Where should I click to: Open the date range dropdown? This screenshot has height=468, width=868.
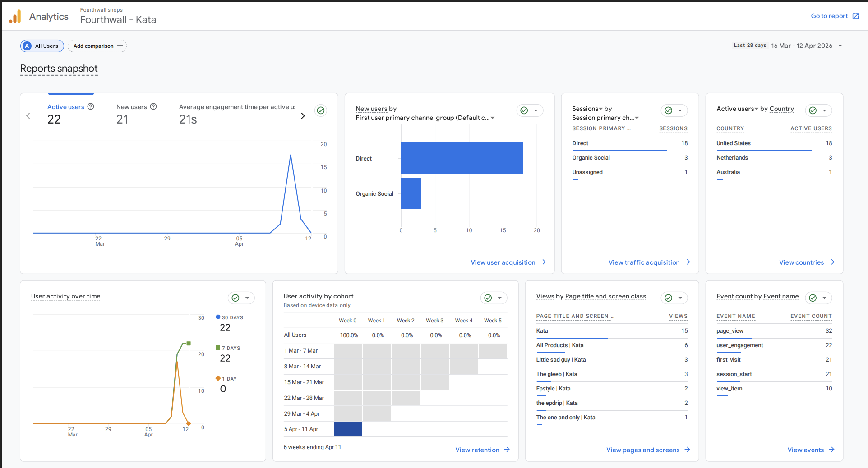click(x=840, y=46)
